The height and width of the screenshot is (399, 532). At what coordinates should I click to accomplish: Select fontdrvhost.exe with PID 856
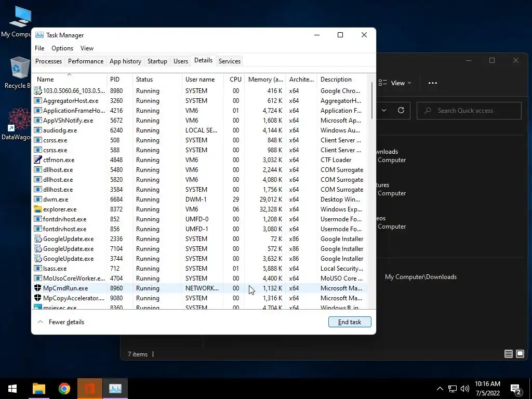199,229
